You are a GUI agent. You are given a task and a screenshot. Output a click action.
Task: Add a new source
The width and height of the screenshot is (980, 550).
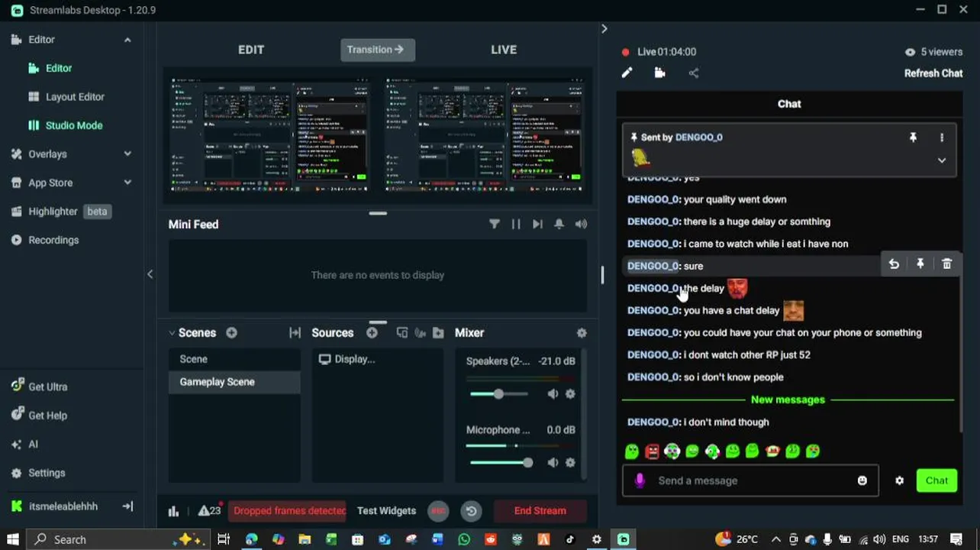coord(372,332)
